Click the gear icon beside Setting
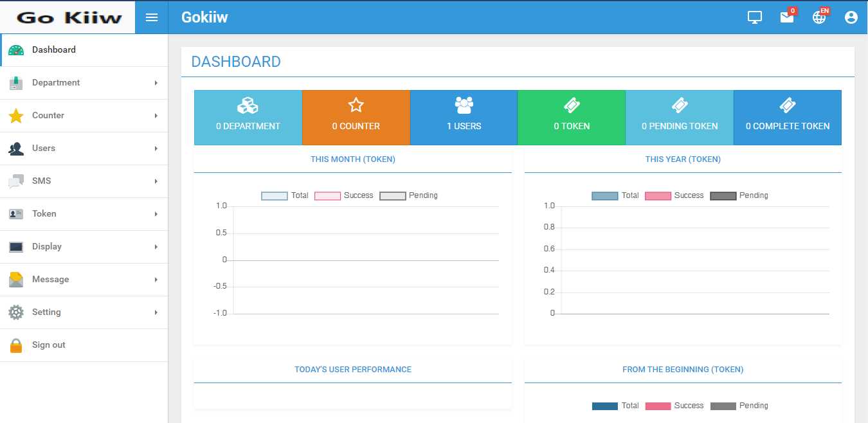868x423 pixels. (16, 312)
